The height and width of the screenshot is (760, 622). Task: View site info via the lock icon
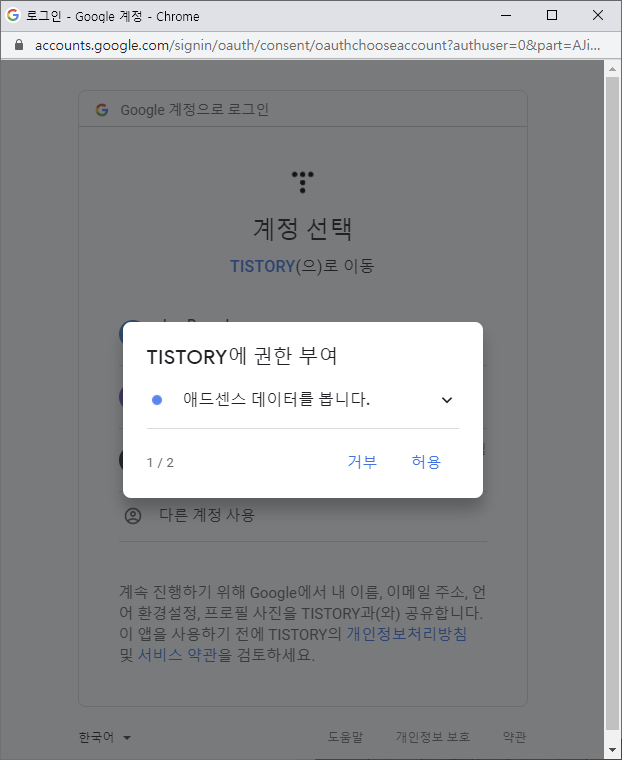[x=19, y=45]
